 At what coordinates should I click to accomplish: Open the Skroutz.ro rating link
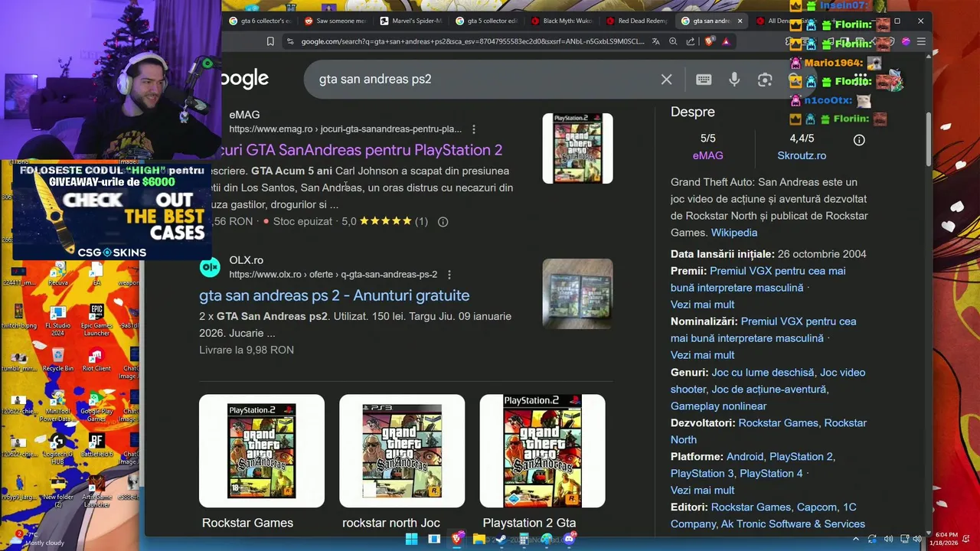pos(802,155)
